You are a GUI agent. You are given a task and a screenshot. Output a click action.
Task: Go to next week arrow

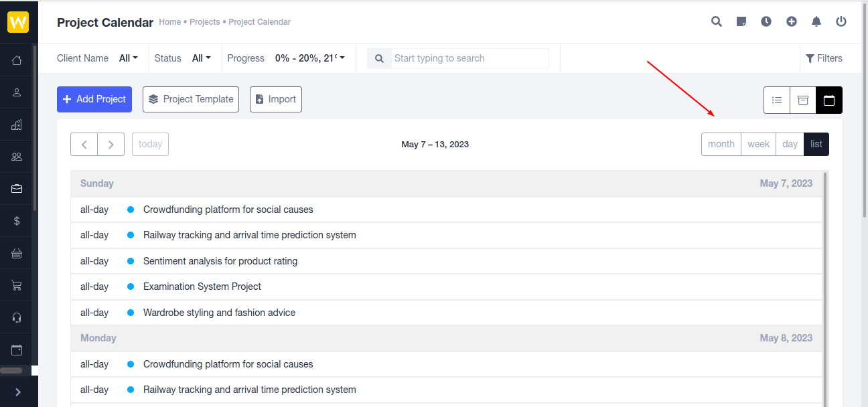(x=111, y=144)
